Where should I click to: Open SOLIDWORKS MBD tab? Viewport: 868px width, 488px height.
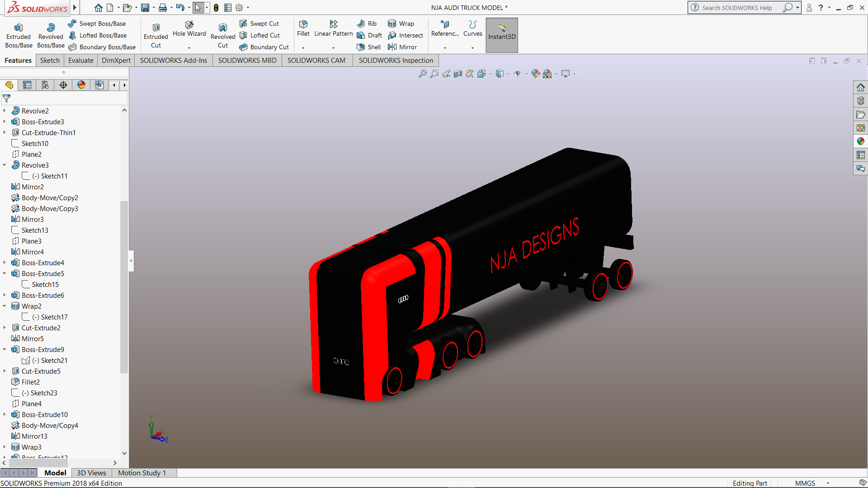[x=247, y=61]
